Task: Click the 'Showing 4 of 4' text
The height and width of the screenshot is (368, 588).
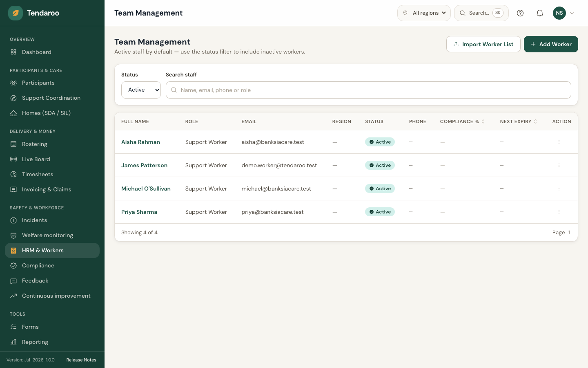Action: tap(139, 232)
